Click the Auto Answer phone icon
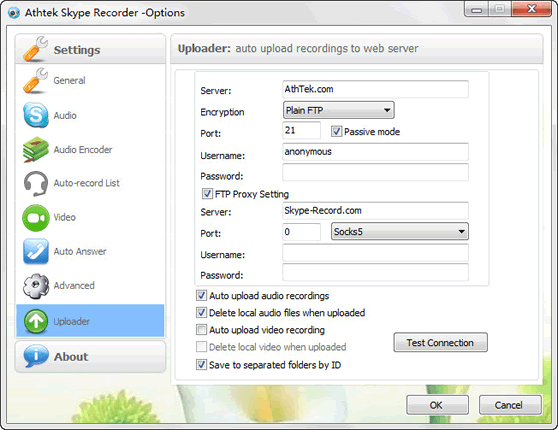 coord(36,251)
